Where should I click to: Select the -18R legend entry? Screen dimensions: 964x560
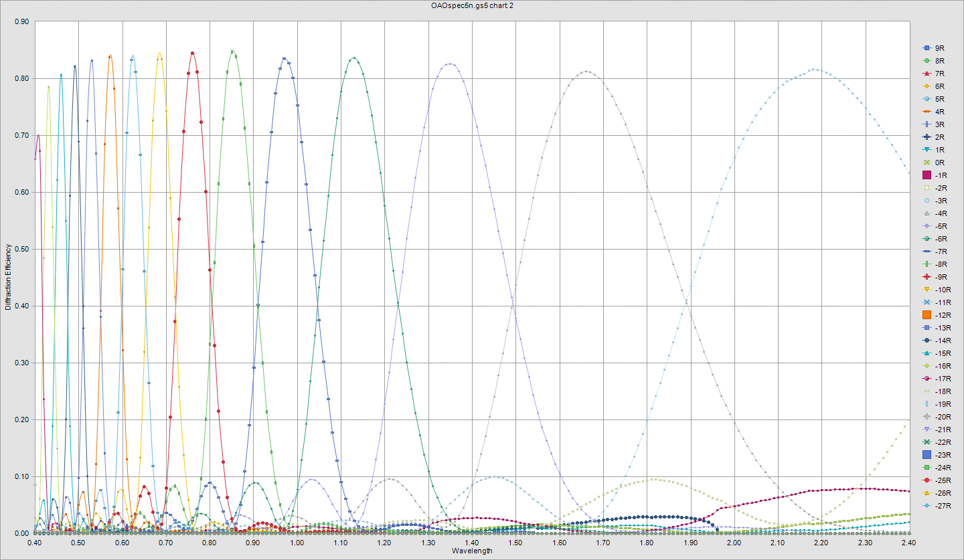(x=937, y=391)
